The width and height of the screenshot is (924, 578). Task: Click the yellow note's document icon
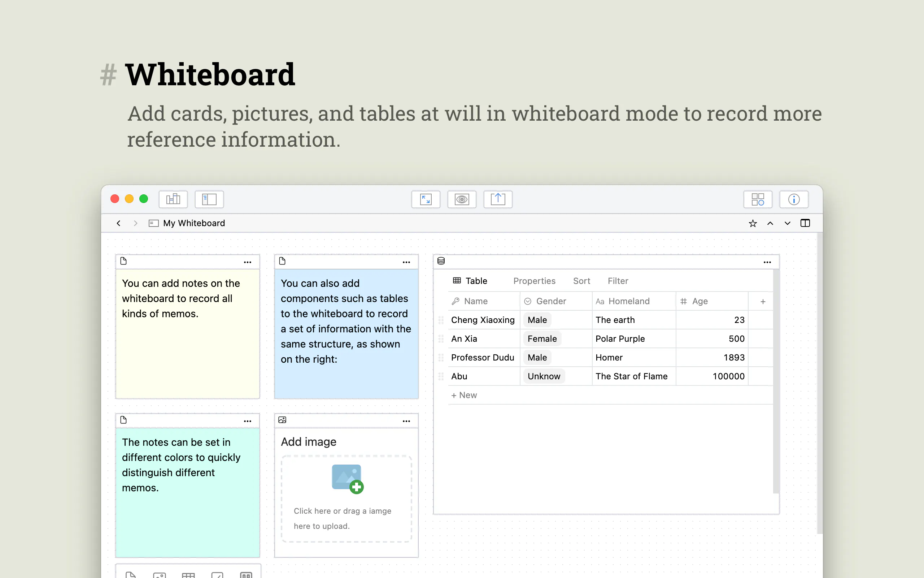pos(123,261)
